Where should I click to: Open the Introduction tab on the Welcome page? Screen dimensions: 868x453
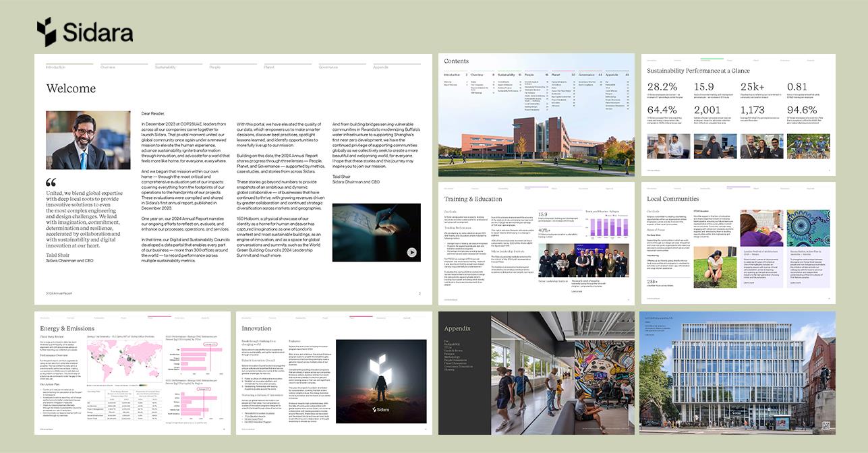point(57,67)
